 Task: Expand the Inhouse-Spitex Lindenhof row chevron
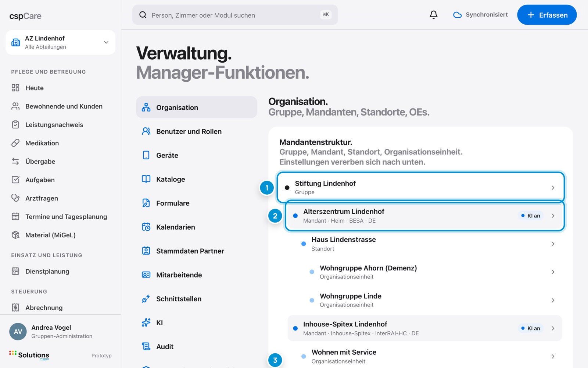(553, 328)
